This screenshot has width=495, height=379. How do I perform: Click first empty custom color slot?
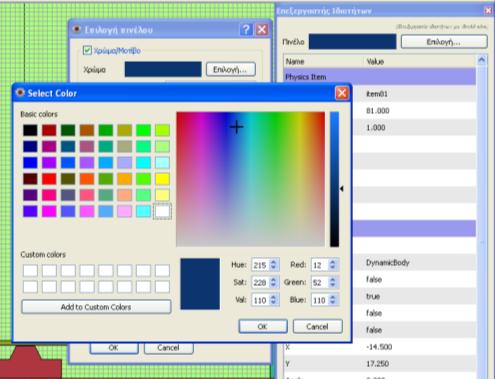pyautogui.click(x=30, y=271)
